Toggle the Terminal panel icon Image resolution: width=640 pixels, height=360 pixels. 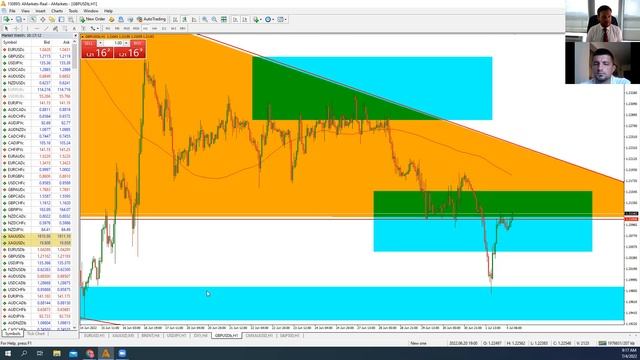[61, 19]
